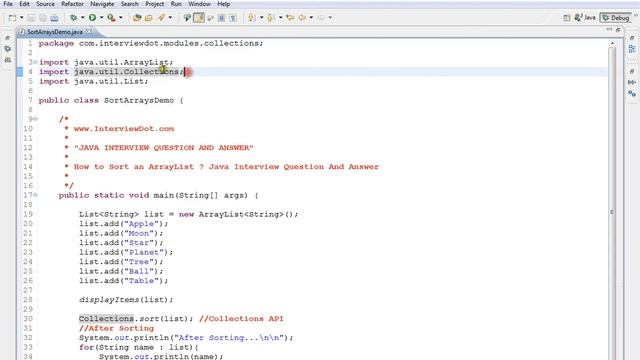Screen dimensions: 640x360
Task: Open the third left trim view icon
Action: 7,60
